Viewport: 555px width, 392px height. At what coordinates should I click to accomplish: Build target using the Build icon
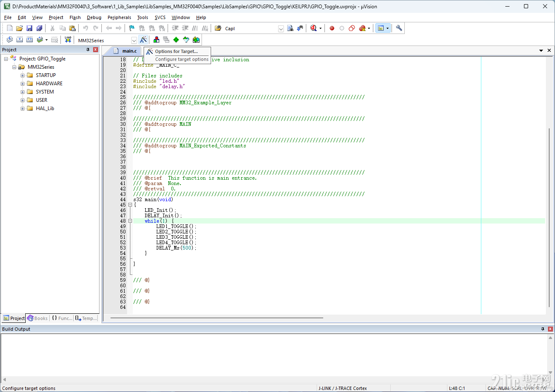pos(19,40)
